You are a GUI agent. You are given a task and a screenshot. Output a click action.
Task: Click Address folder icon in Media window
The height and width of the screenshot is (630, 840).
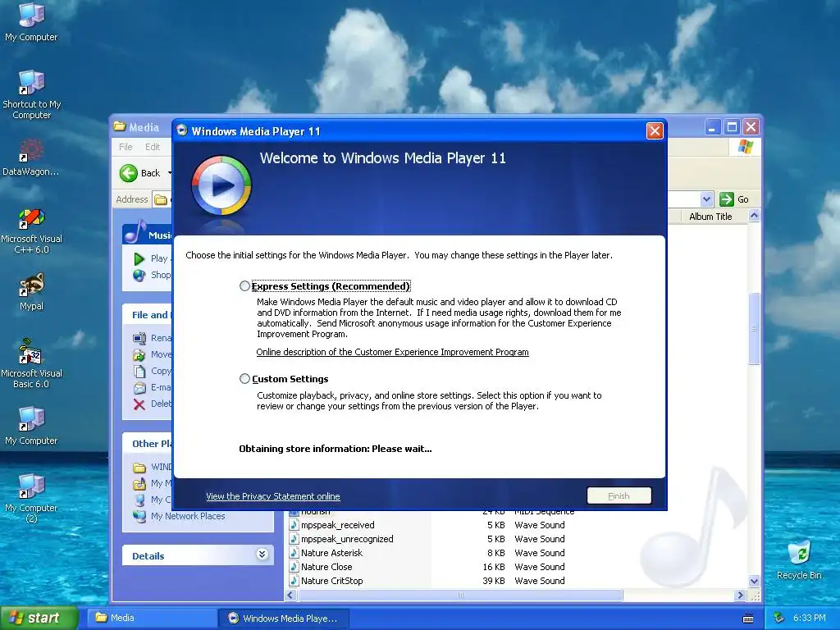(160, 199)
